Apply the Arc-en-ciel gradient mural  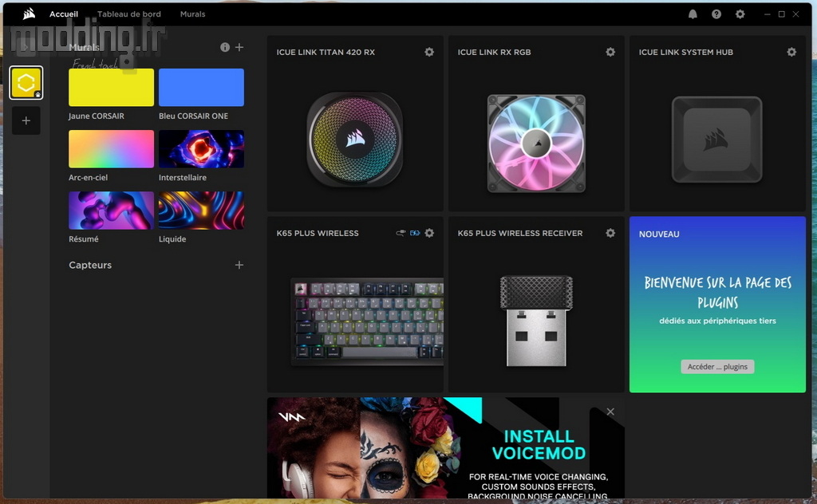click(111, 149)
